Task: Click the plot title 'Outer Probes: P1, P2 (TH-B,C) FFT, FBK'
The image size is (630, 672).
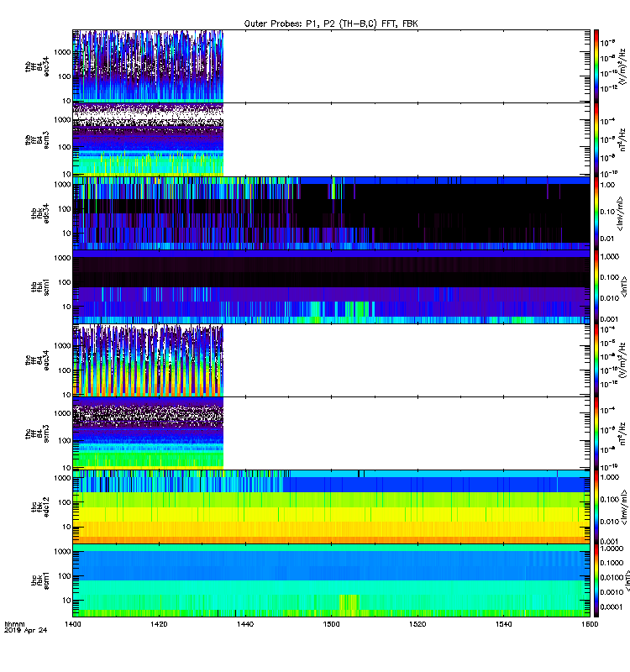Action: pos(331,24)
